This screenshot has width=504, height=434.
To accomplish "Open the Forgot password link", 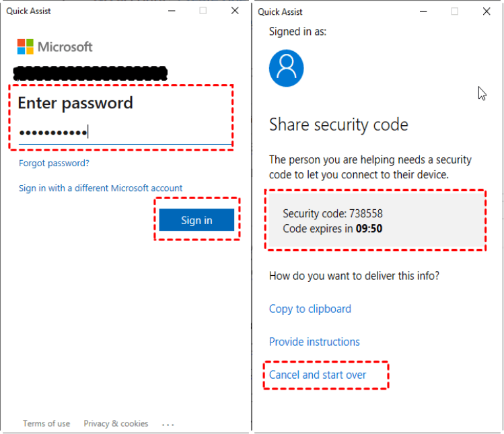I will point(54,164).
